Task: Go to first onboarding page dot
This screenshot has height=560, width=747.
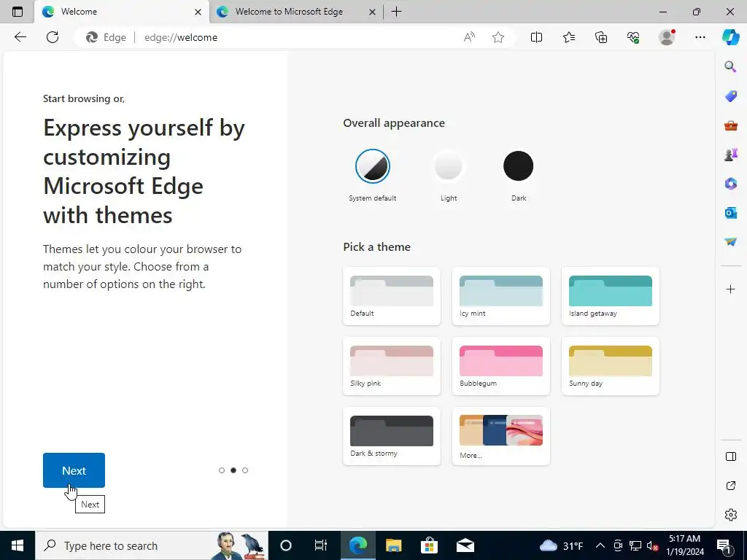Action: coord(222,470)
